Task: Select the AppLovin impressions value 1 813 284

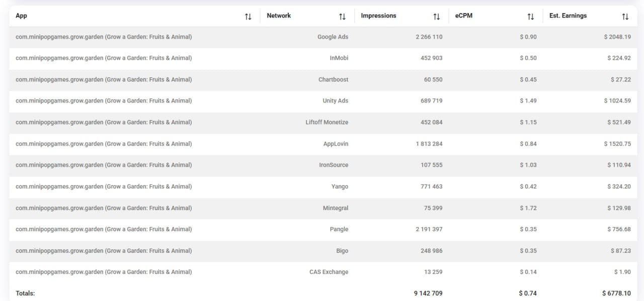Action: (429, 144)
